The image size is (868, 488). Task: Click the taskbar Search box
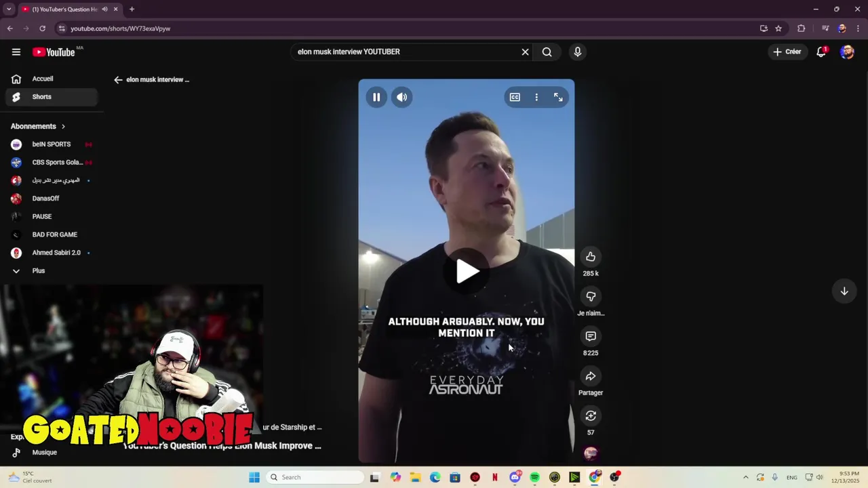point(315,477)
